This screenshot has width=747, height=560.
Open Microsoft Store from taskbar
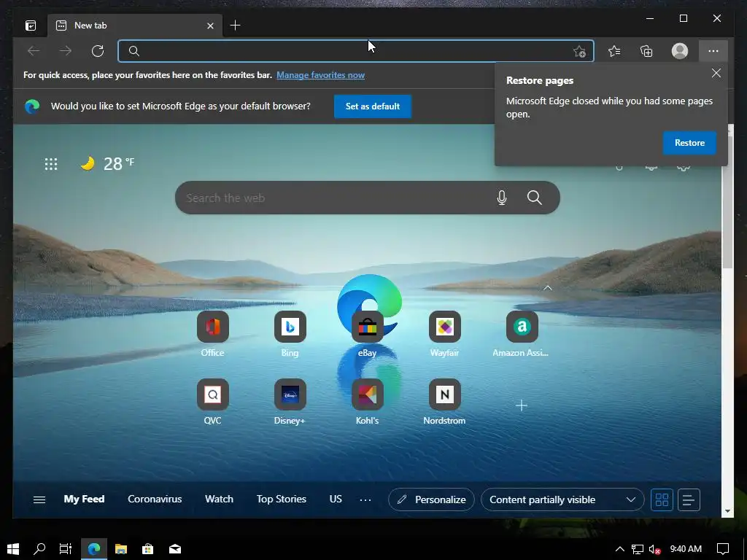tap(147, 549)
